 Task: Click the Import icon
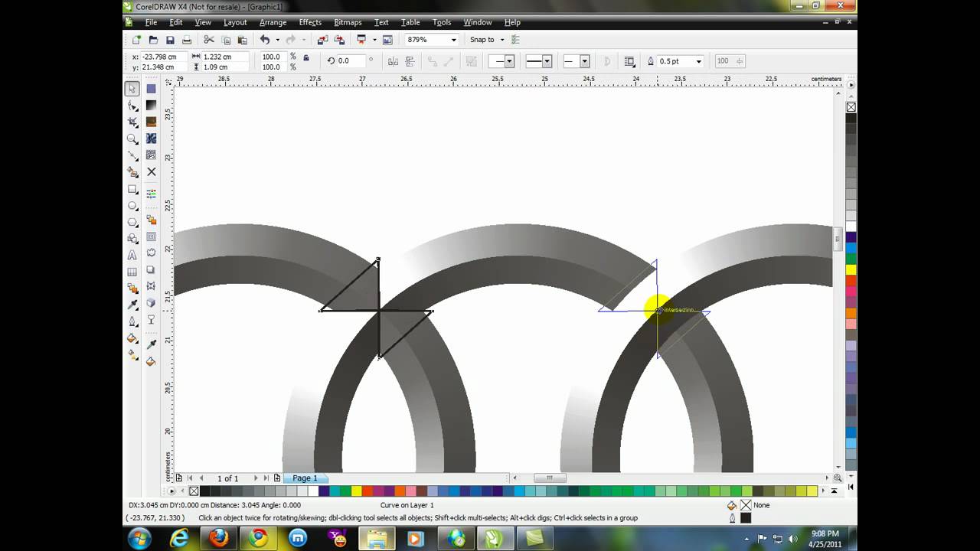[x=322, y=40]
